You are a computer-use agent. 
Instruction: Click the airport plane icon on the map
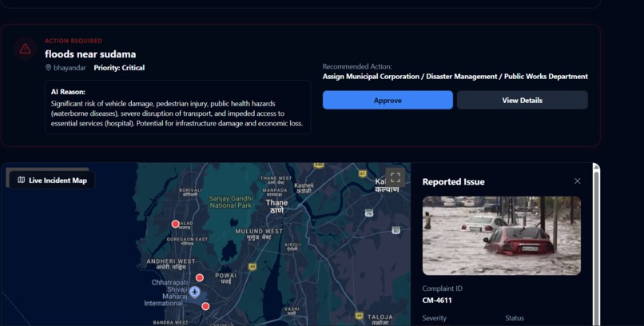coord(195,292)
